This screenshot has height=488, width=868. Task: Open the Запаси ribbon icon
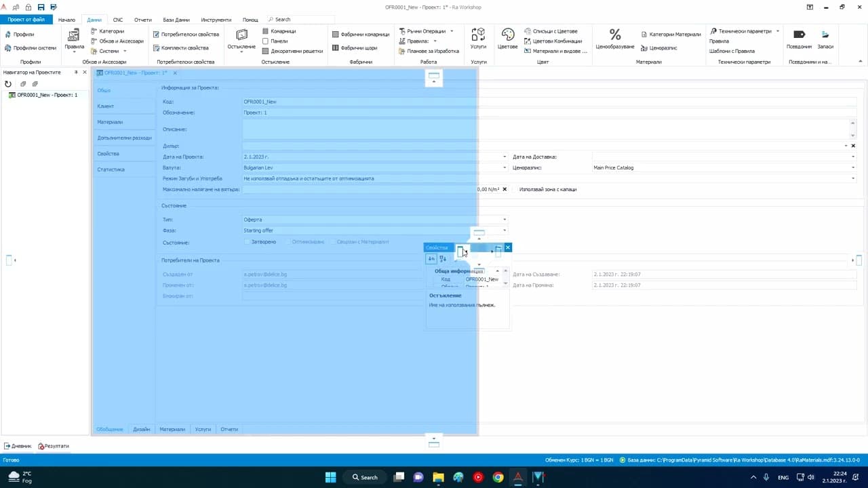[825, 39]
